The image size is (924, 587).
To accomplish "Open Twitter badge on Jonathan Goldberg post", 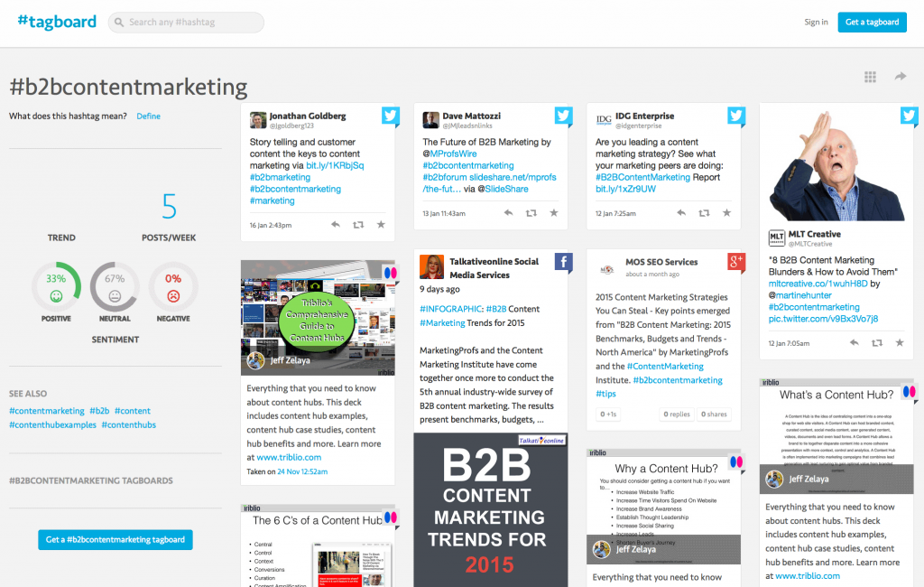I will [x=390, y=116].
